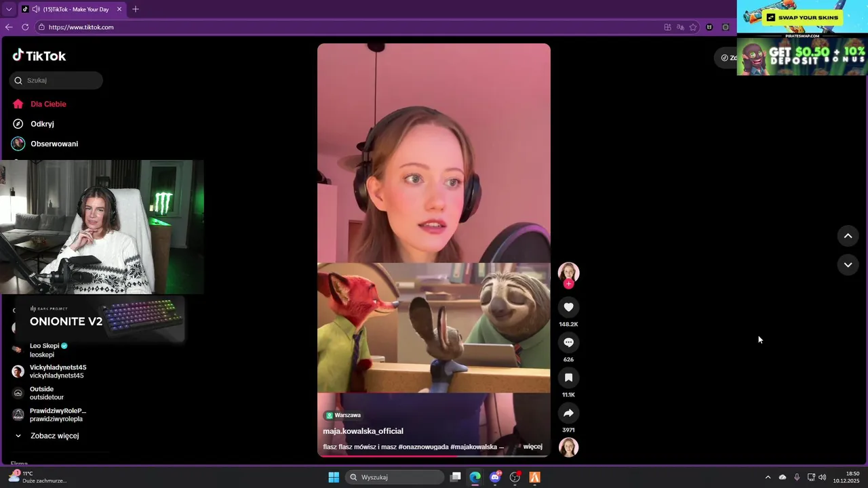The height and width of the screenshot is (488, 868).
Task: Click the taskbar Wyszukaj search box
Action: click(395, 477)
